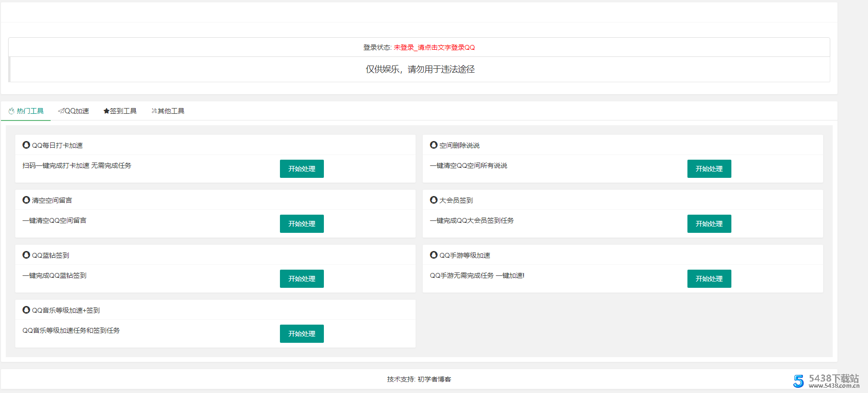This screenshot has height=393, width=868.
Task: Click the 技术支持: label in the footer
Action: pos(401,379)
